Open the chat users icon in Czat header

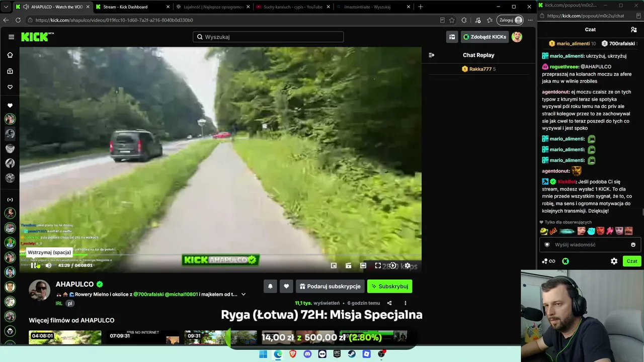pos(634,30)
